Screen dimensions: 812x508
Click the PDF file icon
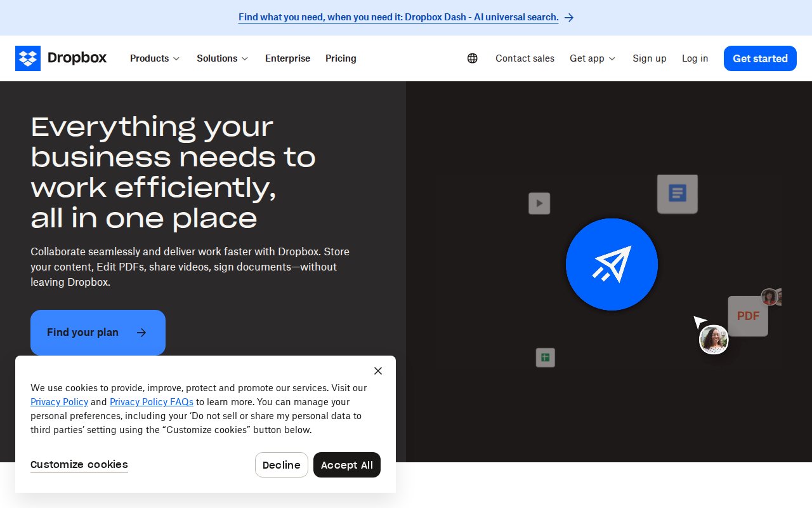(748, 316)
